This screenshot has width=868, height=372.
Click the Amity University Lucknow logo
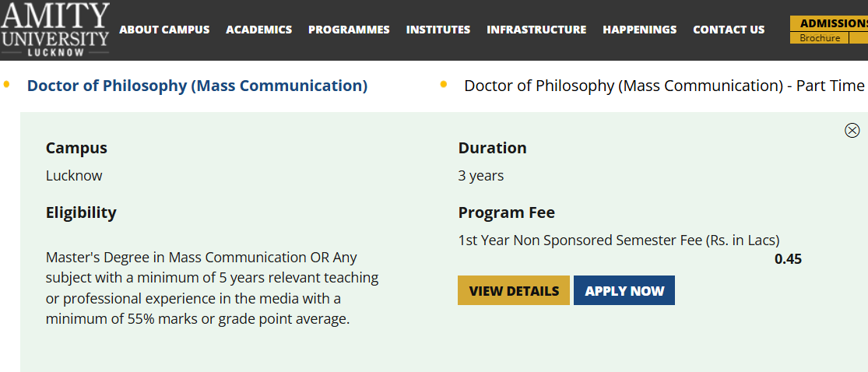tap(55, 29)
